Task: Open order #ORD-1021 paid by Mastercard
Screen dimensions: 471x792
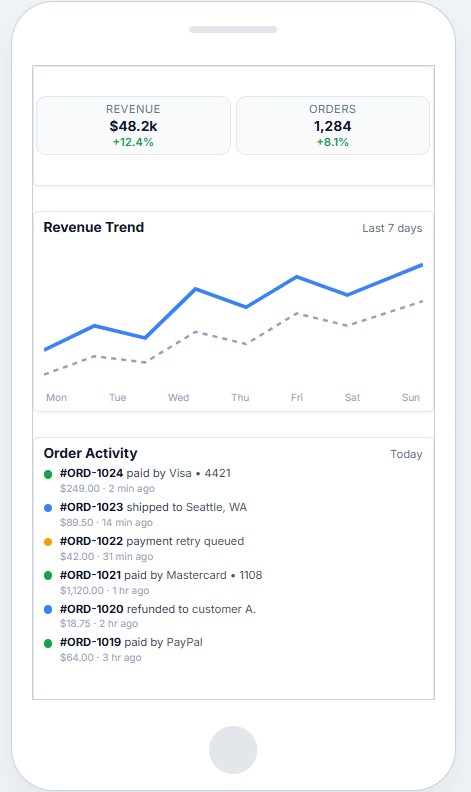Action: 161,575
